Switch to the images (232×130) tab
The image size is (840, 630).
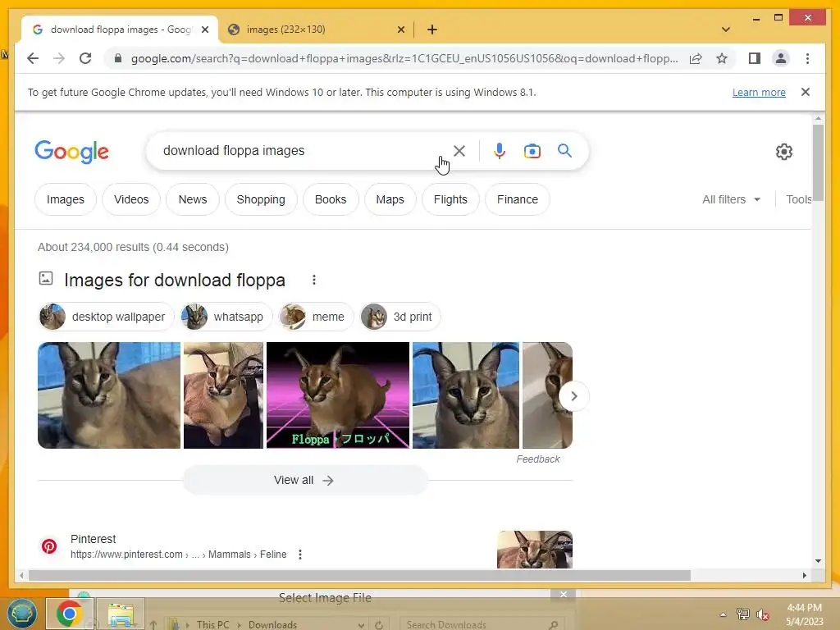point(316,30)
